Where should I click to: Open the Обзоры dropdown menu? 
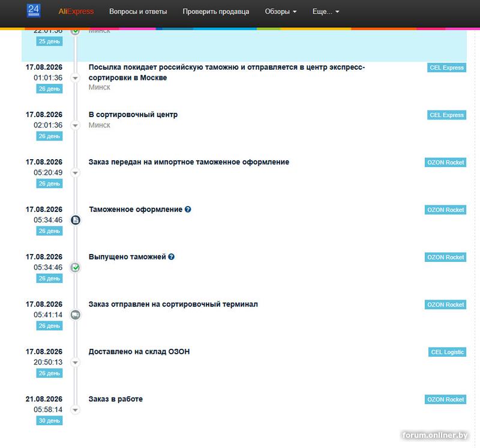pos(281,11)
